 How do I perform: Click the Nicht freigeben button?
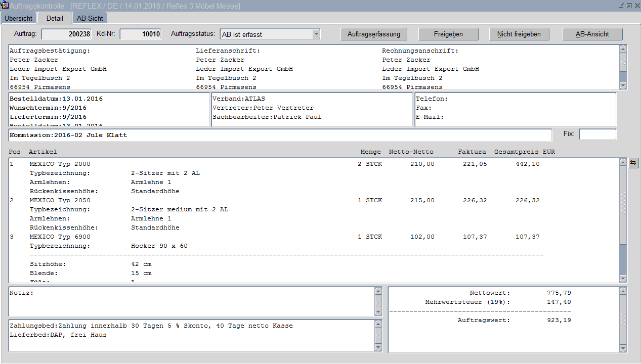[519, 34]
